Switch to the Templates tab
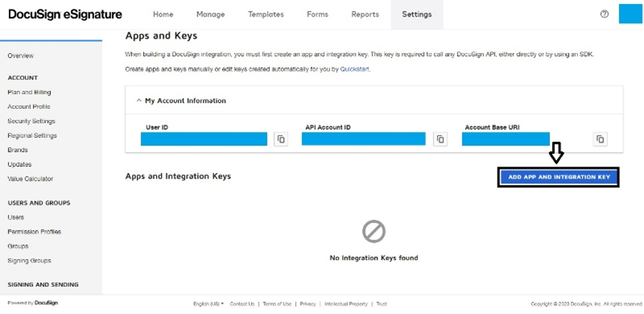Screen dimensions: 644x314 266,14
